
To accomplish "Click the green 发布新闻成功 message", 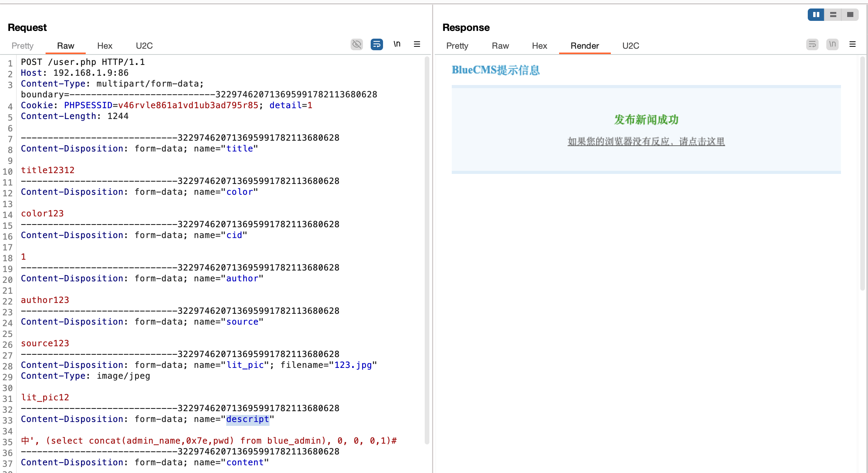I will point(646,119).
